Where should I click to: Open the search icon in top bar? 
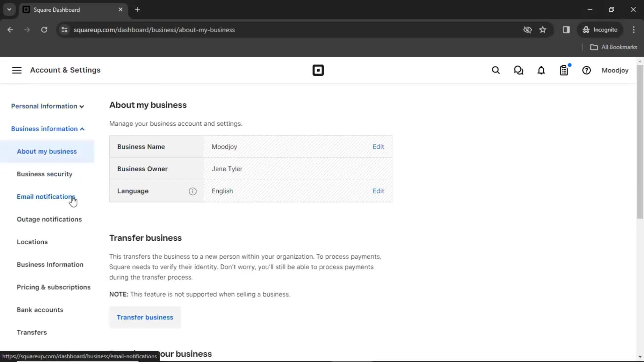495,70
